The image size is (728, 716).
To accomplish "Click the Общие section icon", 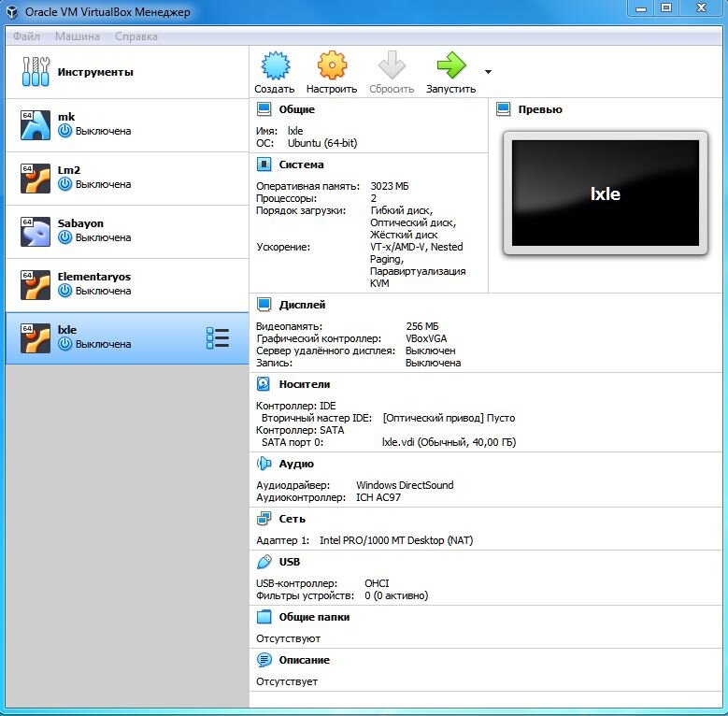I will click(264, 109).
